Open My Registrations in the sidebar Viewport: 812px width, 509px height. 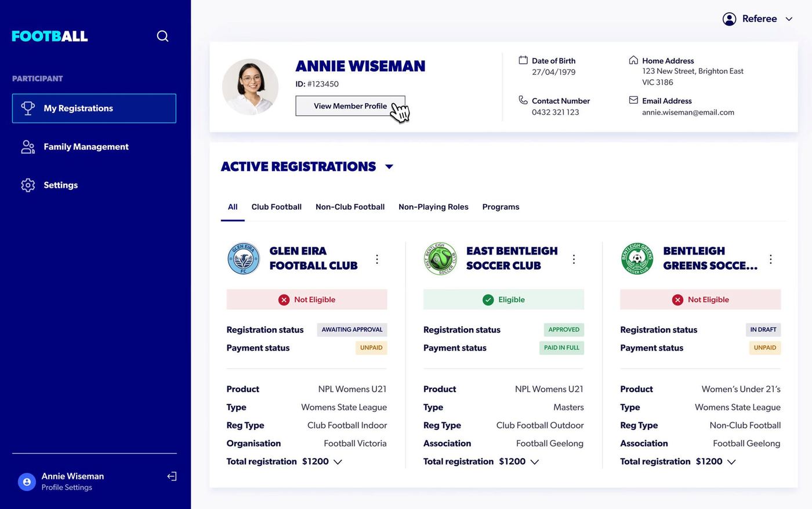pos(94,108)
